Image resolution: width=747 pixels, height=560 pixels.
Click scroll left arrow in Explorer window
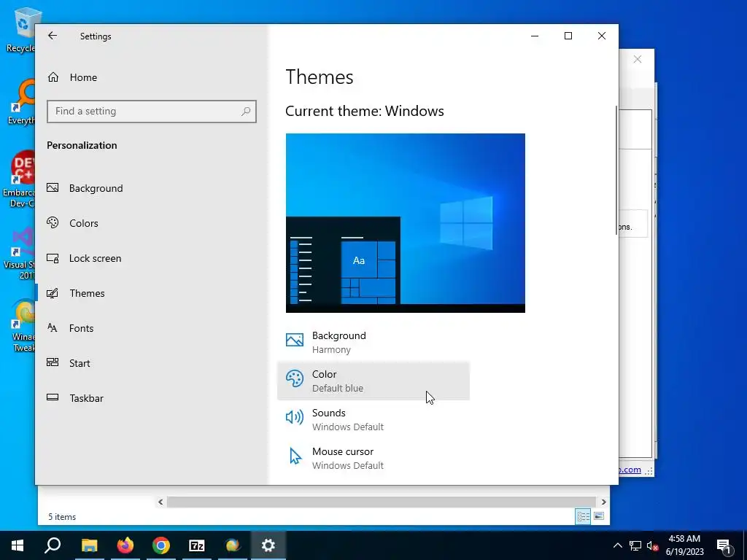(x=160, y=502)
